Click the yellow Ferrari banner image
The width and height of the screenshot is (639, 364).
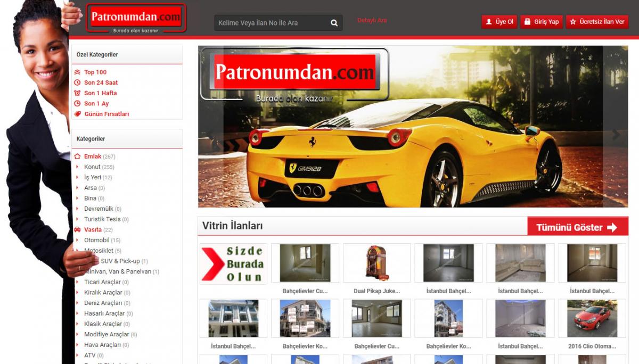click(x=413, y=127)
